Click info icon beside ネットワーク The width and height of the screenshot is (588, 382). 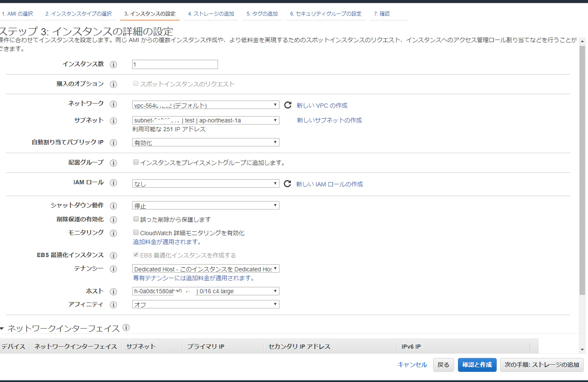113,104
